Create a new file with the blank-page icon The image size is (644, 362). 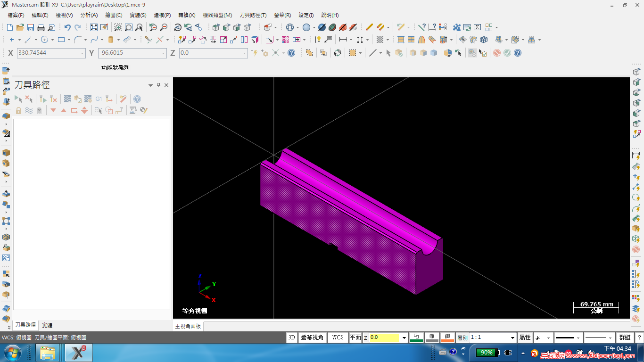pos(10,27)
